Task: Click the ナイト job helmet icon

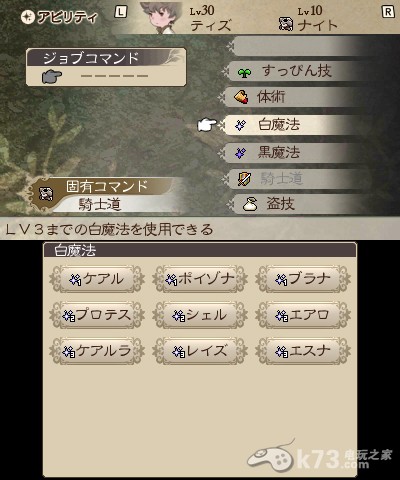Action: pos(286,24)
